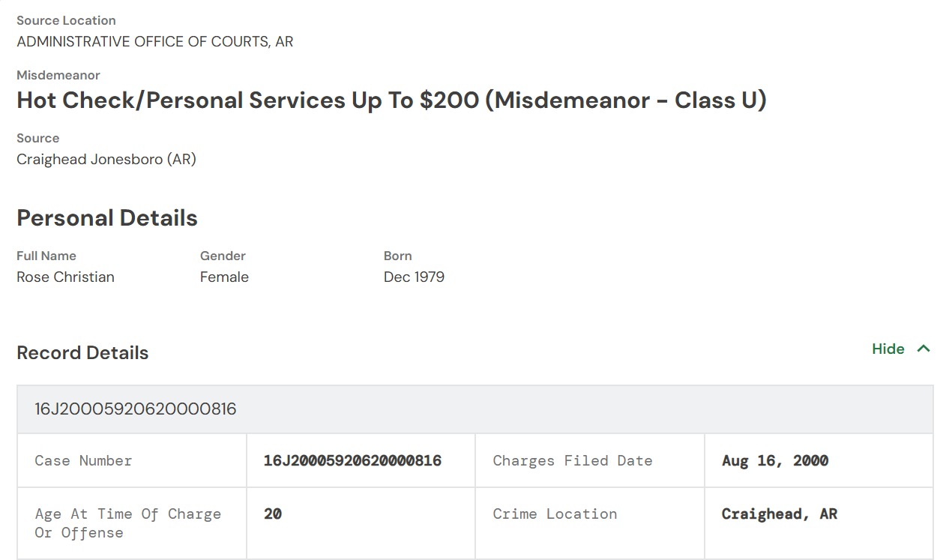Click the Charges Filed Date label
Screen dimensions: 937x560
point(572,461)
